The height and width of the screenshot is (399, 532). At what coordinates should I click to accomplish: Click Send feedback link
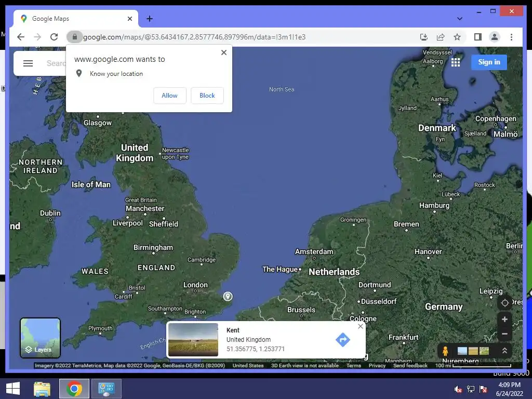tap(410, 365)
